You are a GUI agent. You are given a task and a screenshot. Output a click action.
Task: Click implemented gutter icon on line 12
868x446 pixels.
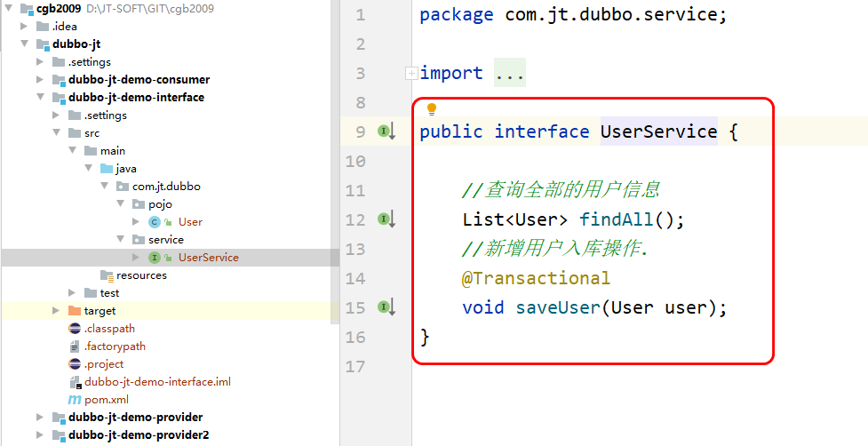pos(386,219)
